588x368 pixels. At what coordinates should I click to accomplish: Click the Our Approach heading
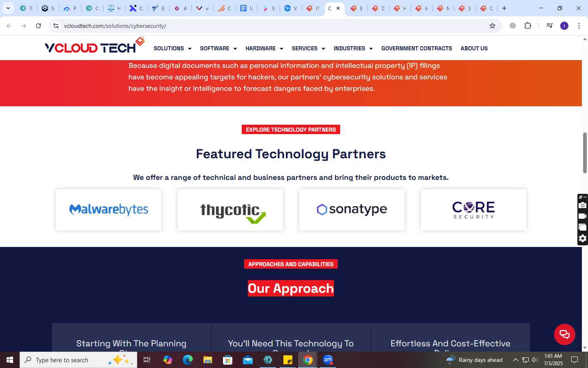tap(291, 288)
